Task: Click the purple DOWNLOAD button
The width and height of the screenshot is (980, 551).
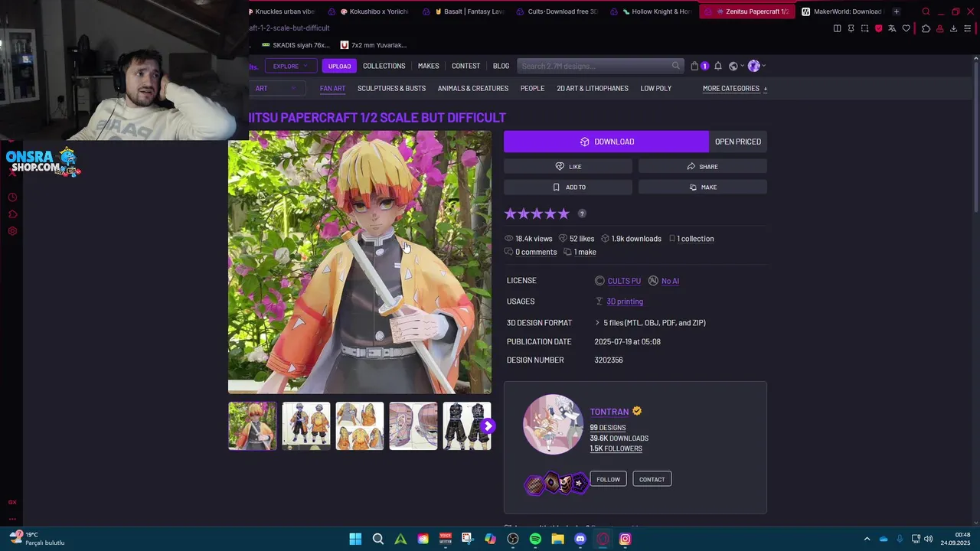Action: click(x=606, y=142)
